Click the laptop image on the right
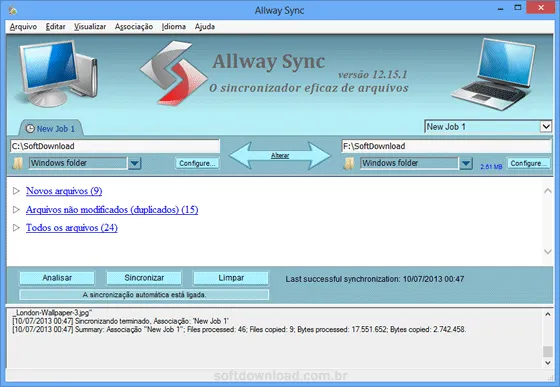560x387 pixels. [495, 74]
